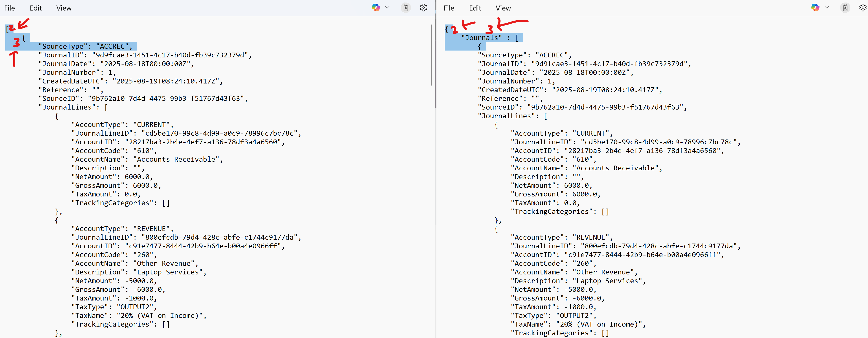Open account badge icon in left window
The image size is (868, 338).
click(x=406, y=8)
